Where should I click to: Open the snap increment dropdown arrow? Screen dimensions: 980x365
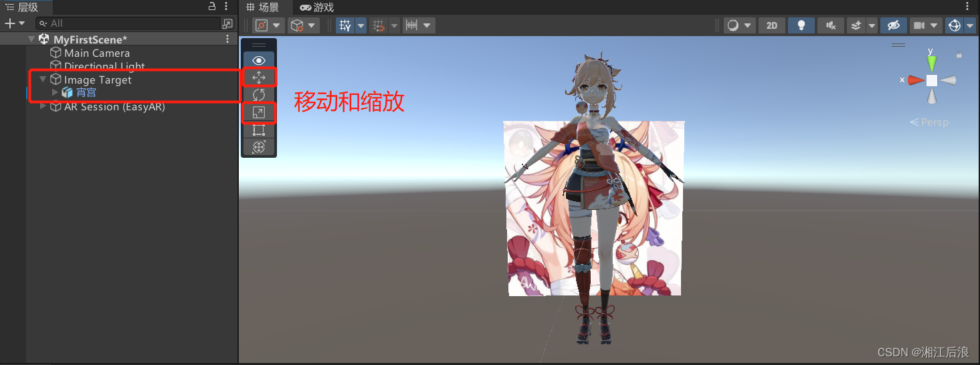(x=428, y=25)
